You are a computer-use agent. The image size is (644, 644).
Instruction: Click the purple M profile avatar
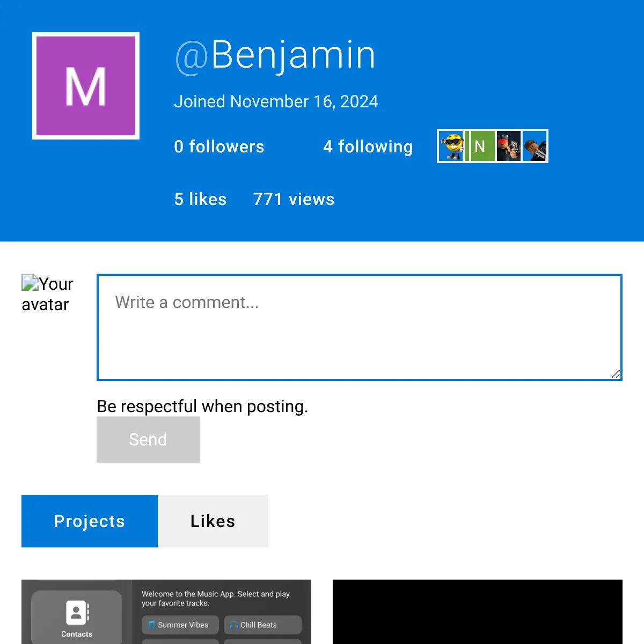click(x=86, y=86)
